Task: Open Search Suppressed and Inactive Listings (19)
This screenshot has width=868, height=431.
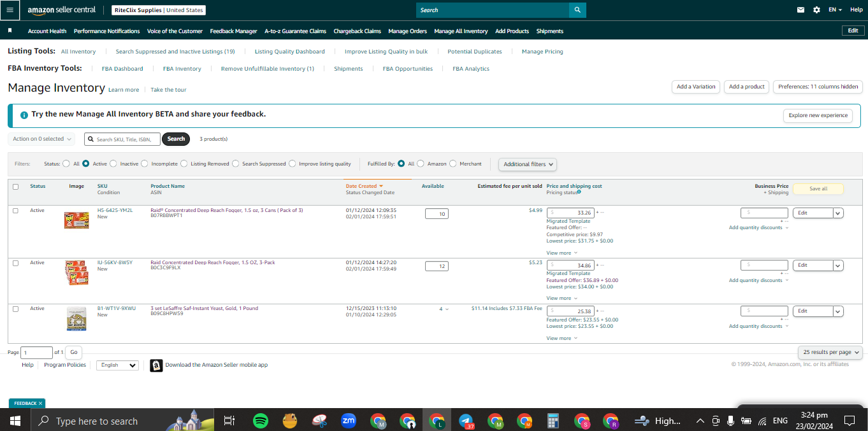Action: click(175, 52)
